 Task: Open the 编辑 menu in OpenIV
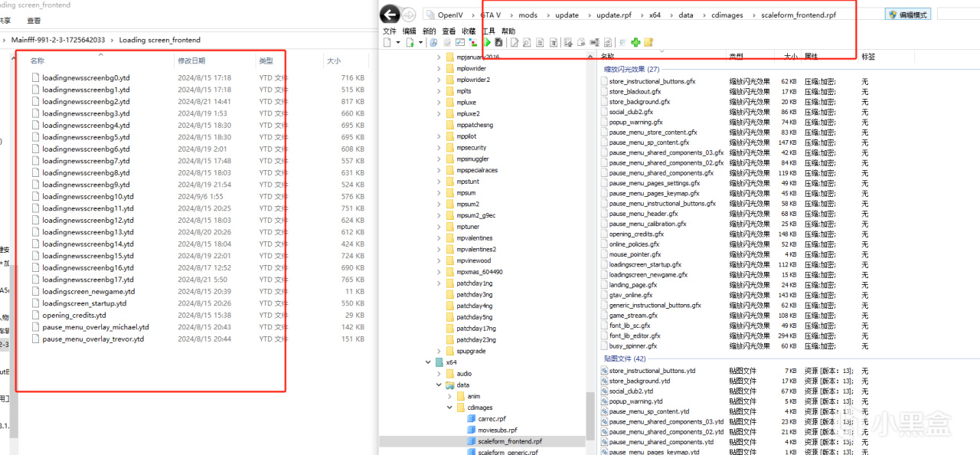pos(410,31)
